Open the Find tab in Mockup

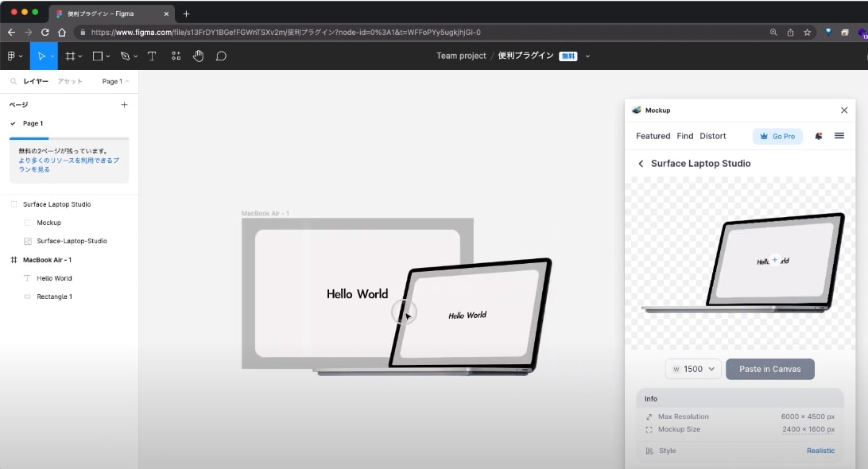(684, 136)
